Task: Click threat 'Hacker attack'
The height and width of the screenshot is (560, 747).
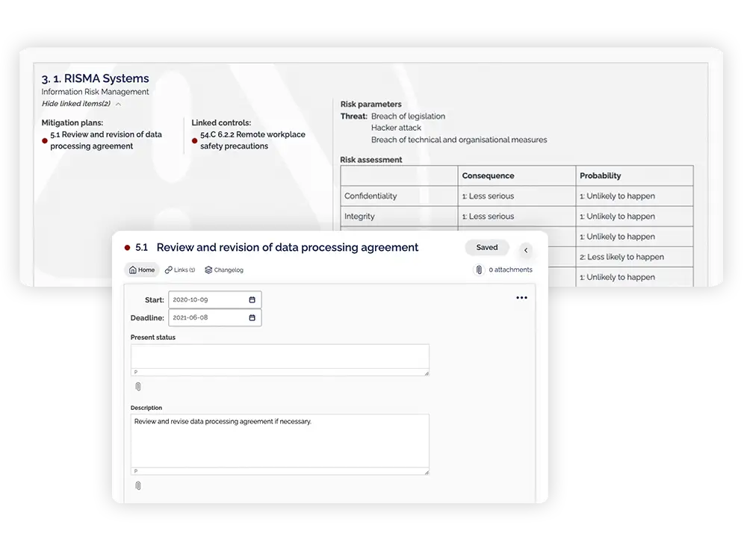Action: click(397, 128)
